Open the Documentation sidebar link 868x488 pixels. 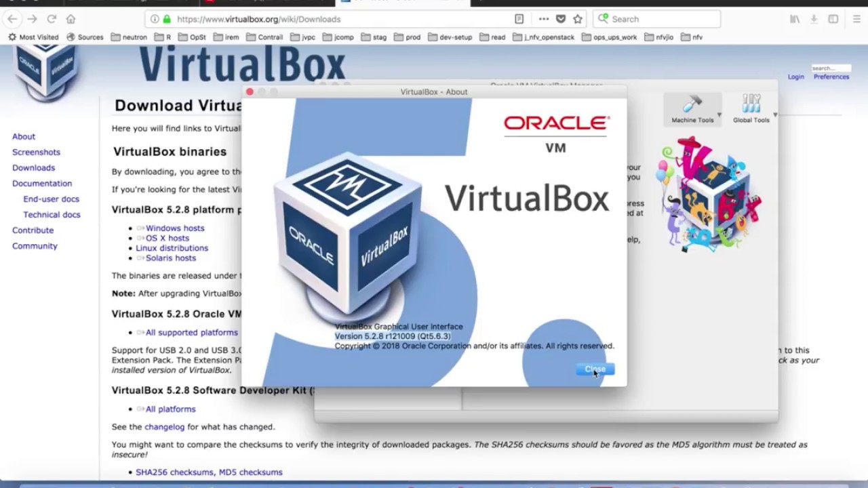tap(42, 183)
